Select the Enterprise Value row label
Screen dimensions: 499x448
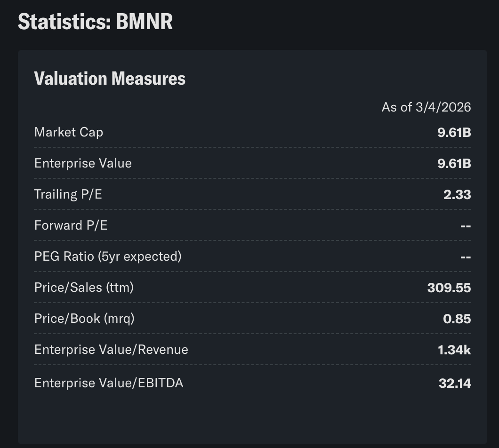click(83, 163)
